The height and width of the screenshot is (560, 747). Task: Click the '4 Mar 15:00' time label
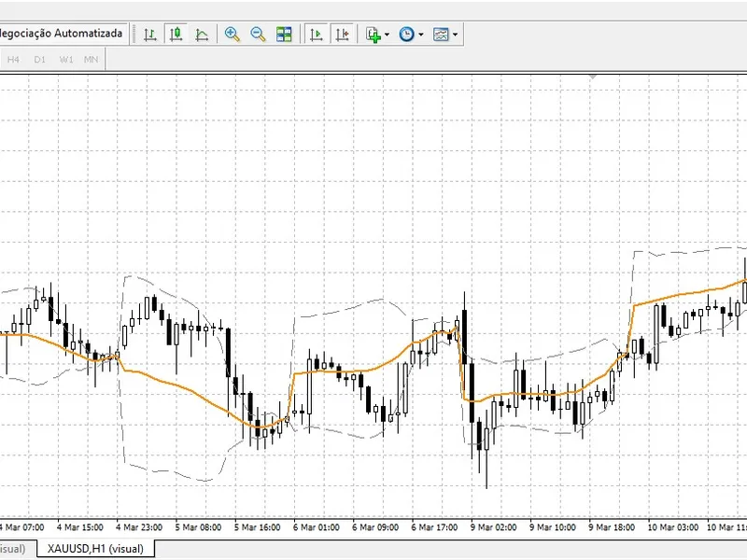[80, 527]
